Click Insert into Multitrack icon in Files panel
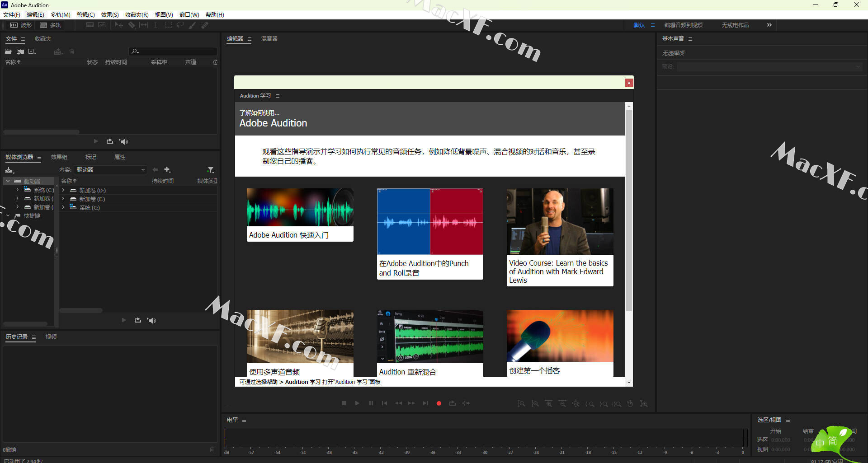The image size is (868, 463). click(58, 51)
